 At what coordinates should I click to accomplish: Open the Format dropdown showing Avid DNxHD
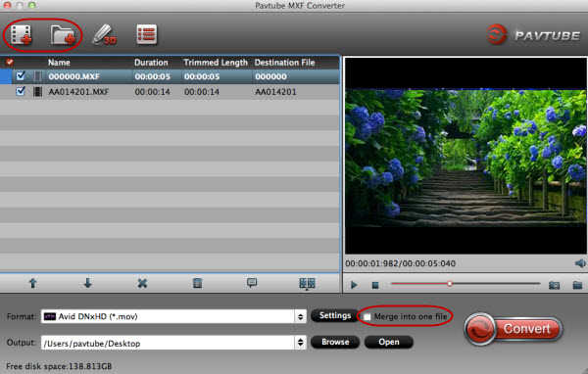[173, 316]
